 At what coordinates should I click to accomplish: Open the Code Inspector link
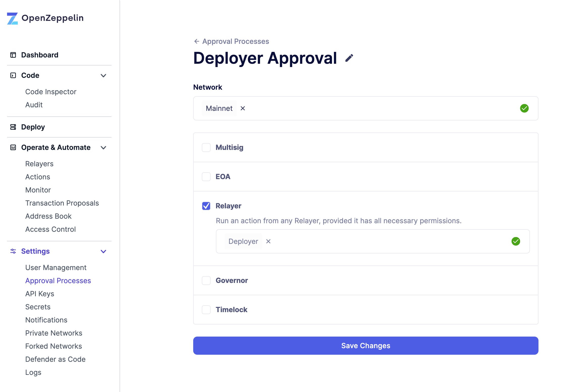click(51, 91)
